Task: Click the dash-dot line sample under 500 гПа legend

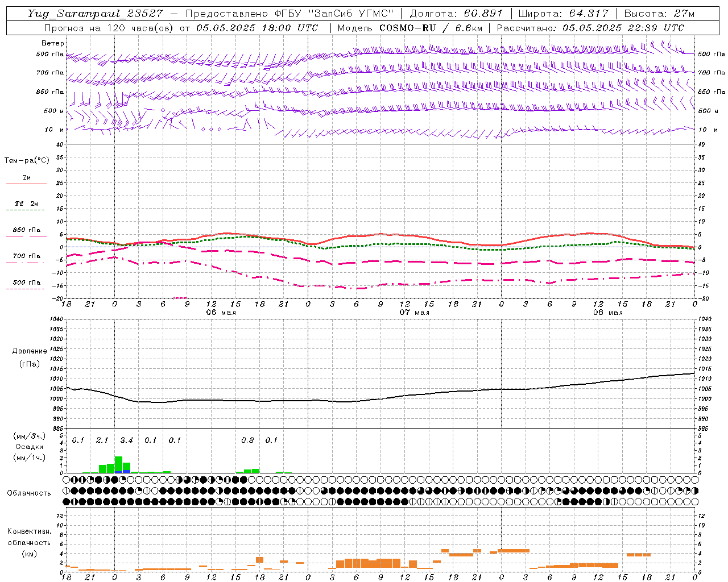Action: point(25,289)
